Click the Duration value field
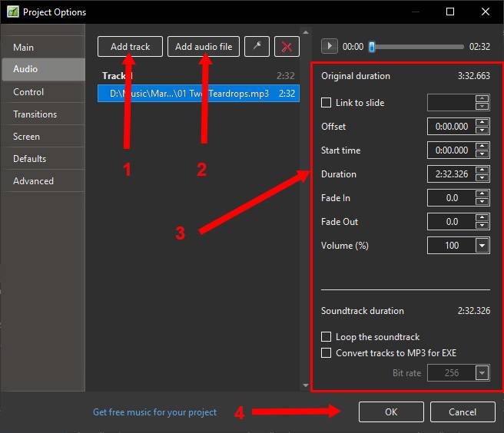 click(x=451, y=174)
